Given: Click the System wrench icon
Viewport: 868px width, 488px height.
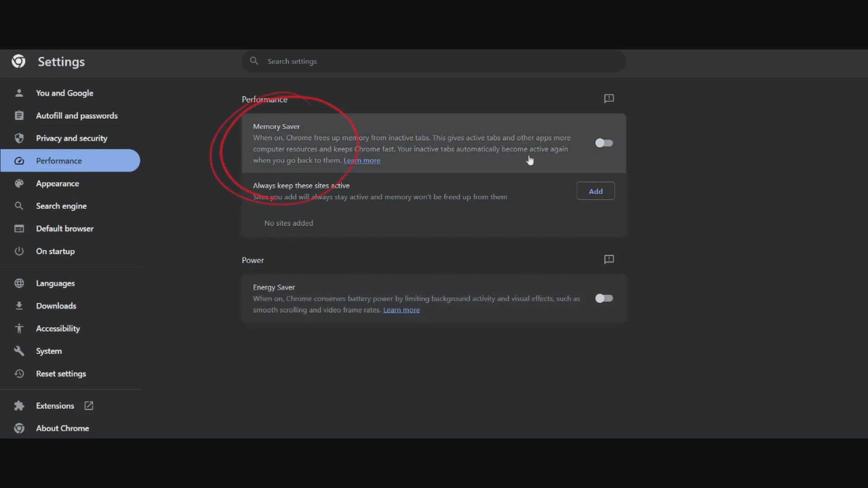Looking at the screenshot, I should (19, 351).
